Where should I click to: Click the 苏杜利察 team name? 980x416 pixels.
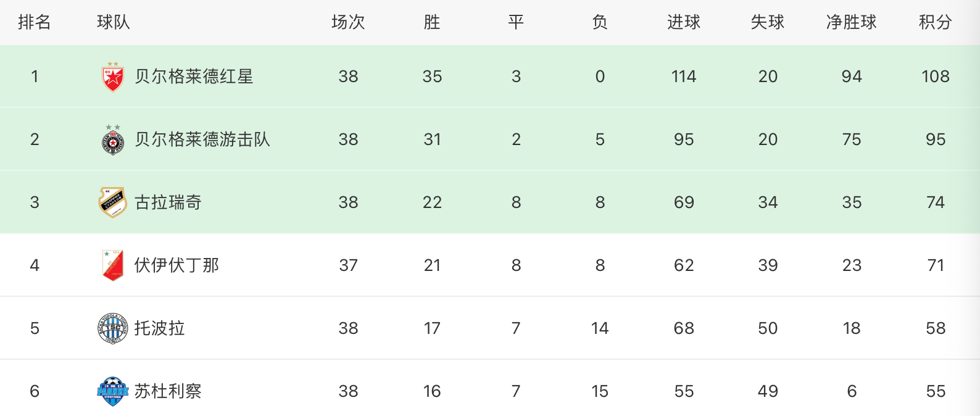(x=168, y=391)
